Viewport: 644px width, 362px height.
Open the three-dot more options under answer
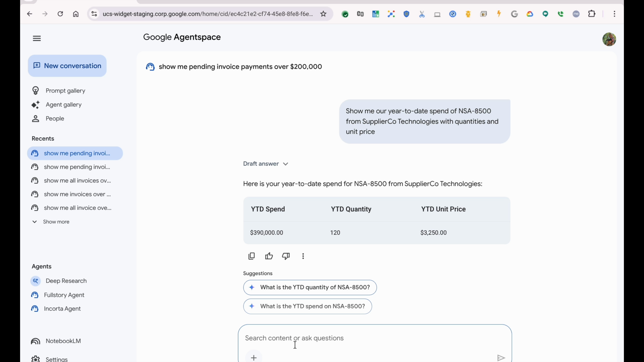[x=303, y=256]
